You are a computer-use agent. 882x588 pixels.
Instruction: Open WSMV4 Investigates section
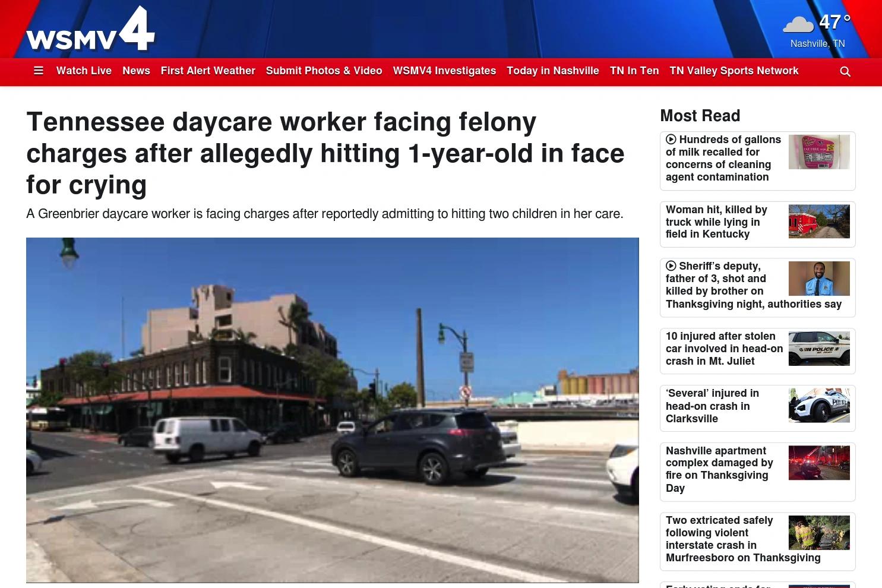444,71
